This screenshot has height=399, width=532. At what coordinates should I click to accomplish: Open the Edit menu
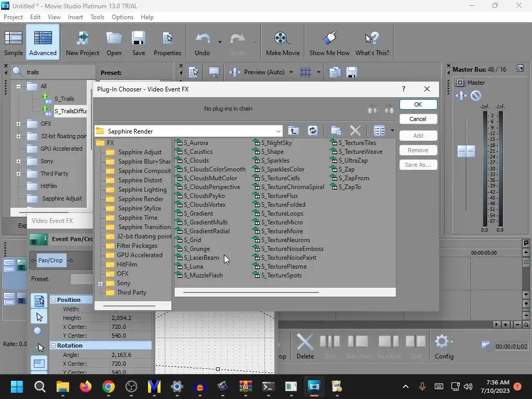pos(35,17)
